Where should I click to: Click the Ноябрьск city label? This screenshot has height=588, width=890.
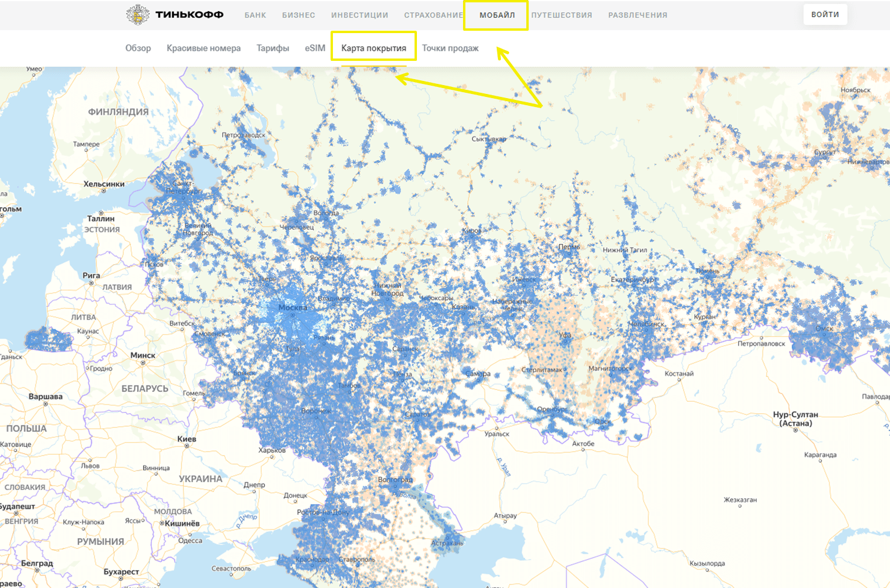pos(856,90)
